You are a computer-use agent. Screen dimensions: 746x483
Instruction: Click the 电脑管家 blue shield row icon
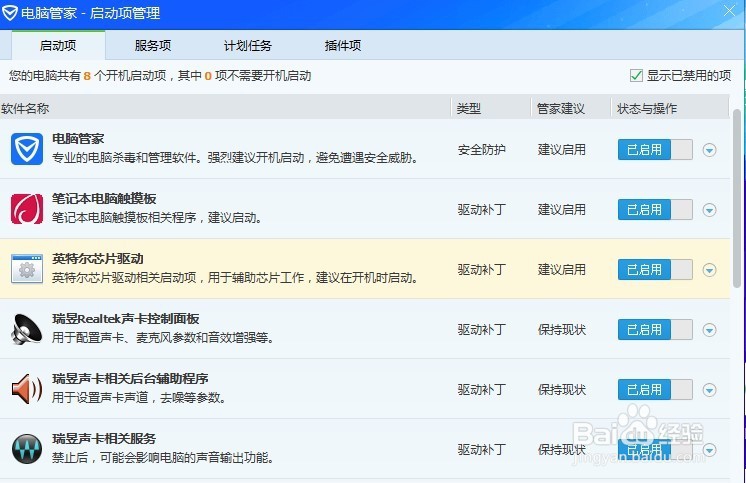coord(27,149)
